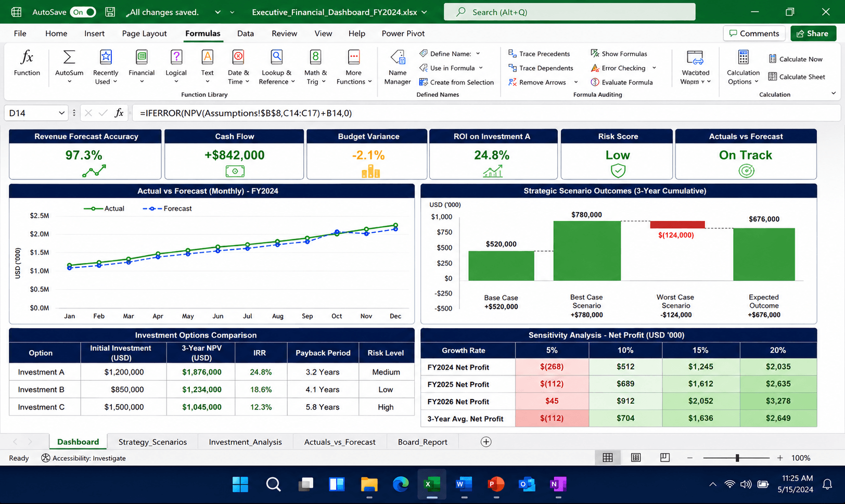Expand Error Checking dropdown arrow
Screen dimensions: 845x504
click(654, 68)
